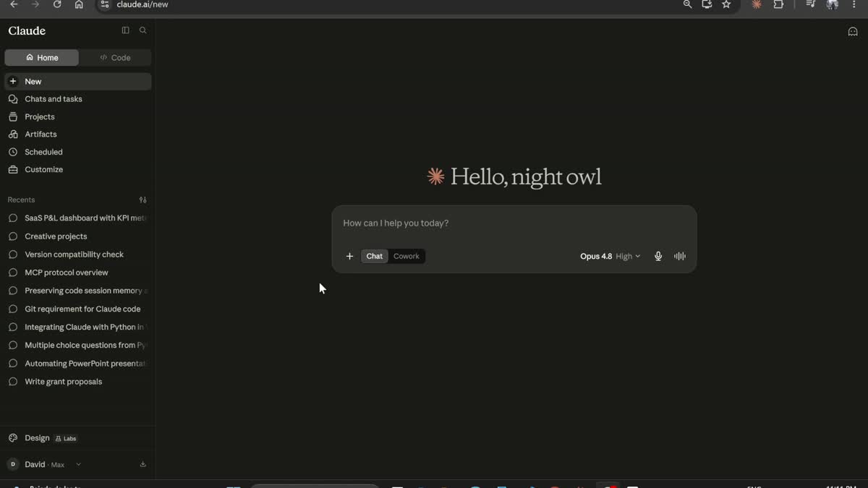Open the browser three-dot menu
This screenshot has width=868, height=488.
854,4
